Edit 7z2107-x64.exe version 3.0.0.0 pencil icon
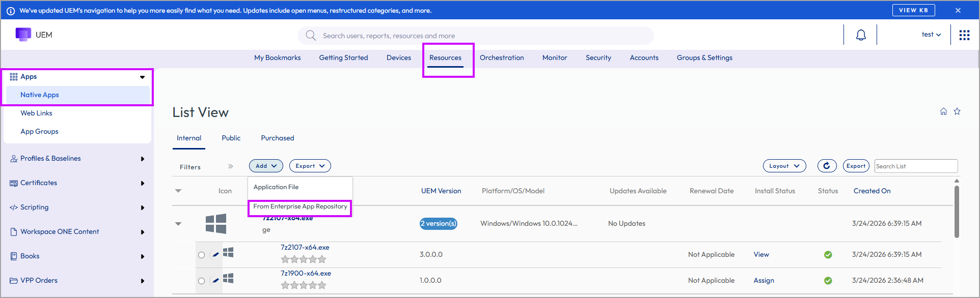This screenshot has width=980, height=298. pyautogui.click(x=215, y=254)
